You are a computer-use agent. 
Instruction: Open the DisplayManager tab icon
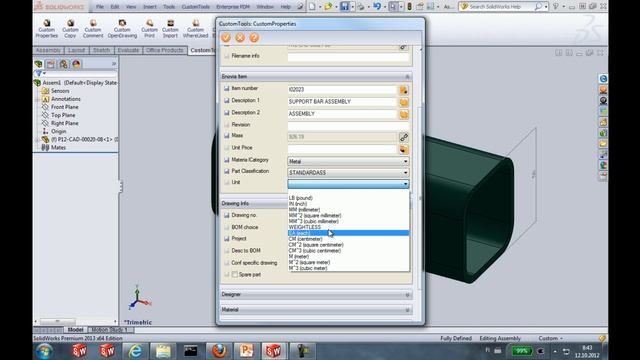pos(76,64)
